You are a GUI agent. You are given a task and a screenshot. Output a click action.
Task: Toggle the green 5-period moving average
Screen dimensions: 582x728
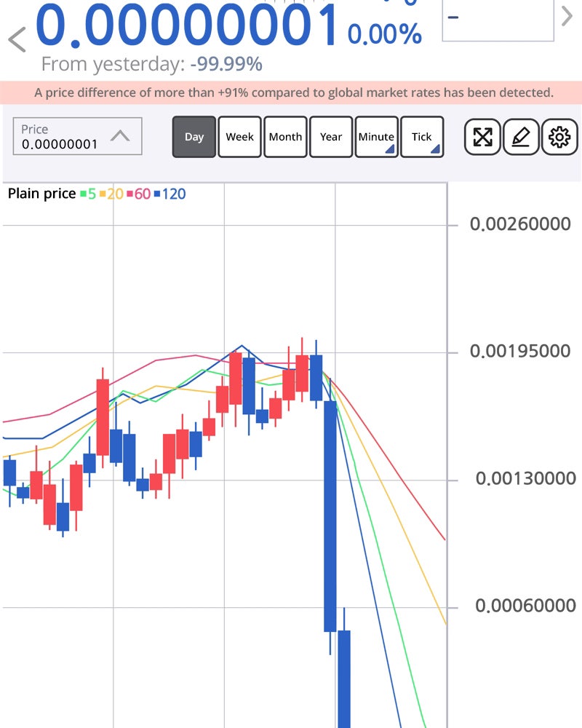(87, 194)
